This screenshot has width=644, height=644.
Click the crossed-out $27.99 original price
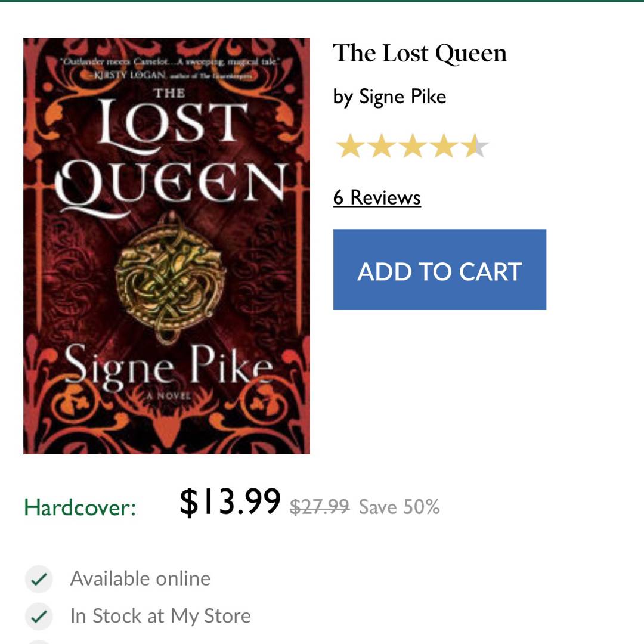coord(320,507)
